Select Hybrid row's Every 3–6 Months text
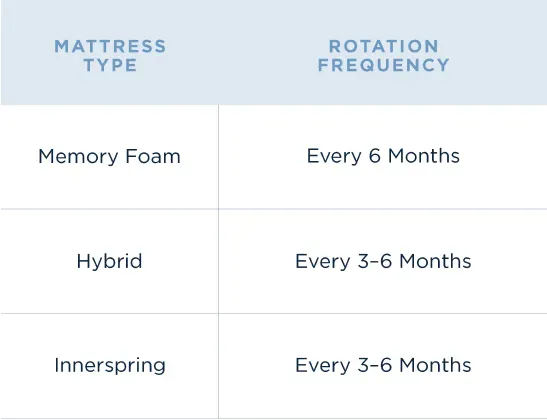This screenshot has width=547, height=420. pyautogui.click(x=383, y=261)
